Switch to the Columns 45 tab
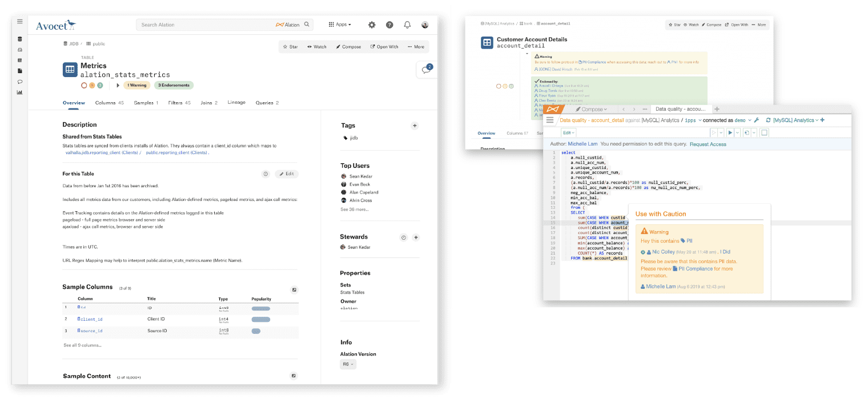 point(110,103)
